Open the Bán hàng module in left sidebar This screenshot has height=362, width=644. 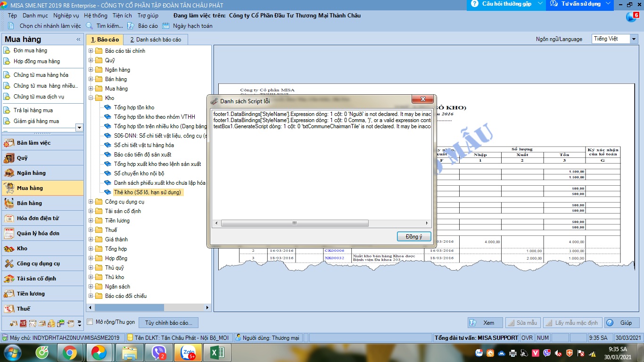pos(42,203)
